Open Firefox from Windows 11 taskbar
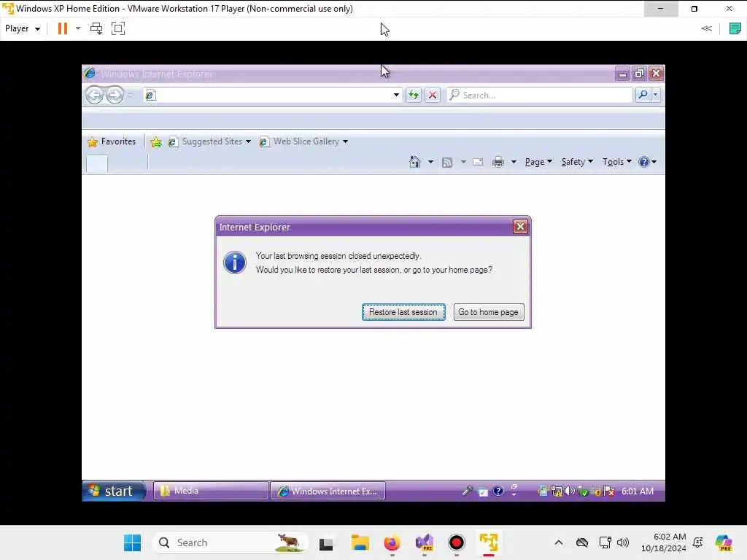The height and width of the screenshot is (560, 747). 392,542
